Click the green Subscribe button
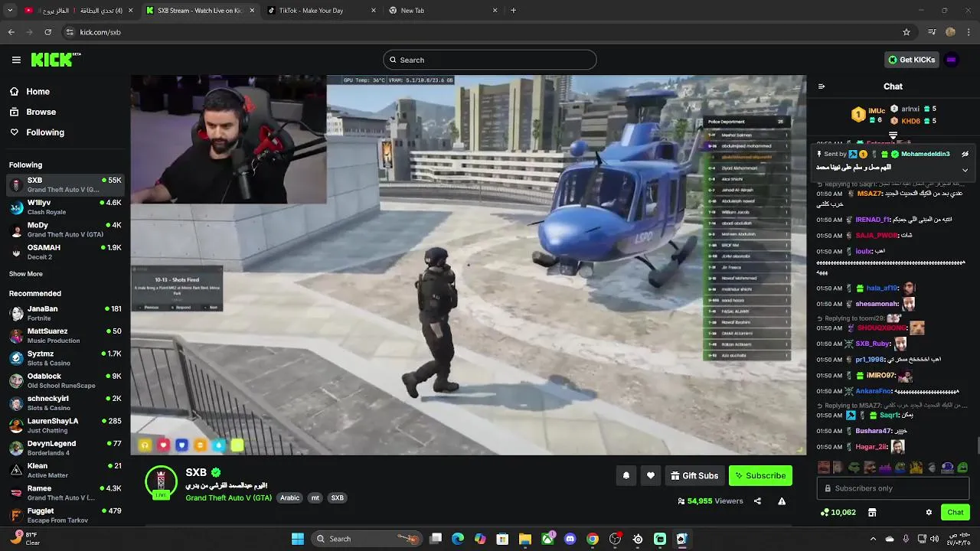 tap(760, 475)
